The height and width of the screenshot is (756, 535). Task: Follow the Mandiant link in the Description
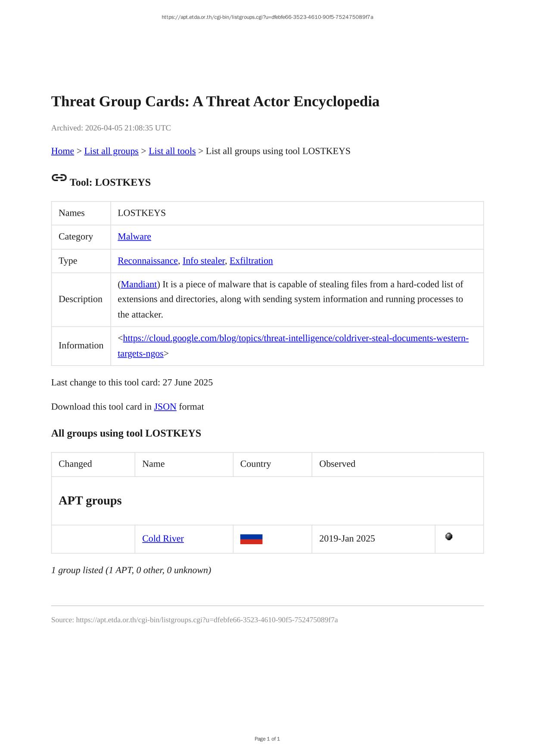139,284
